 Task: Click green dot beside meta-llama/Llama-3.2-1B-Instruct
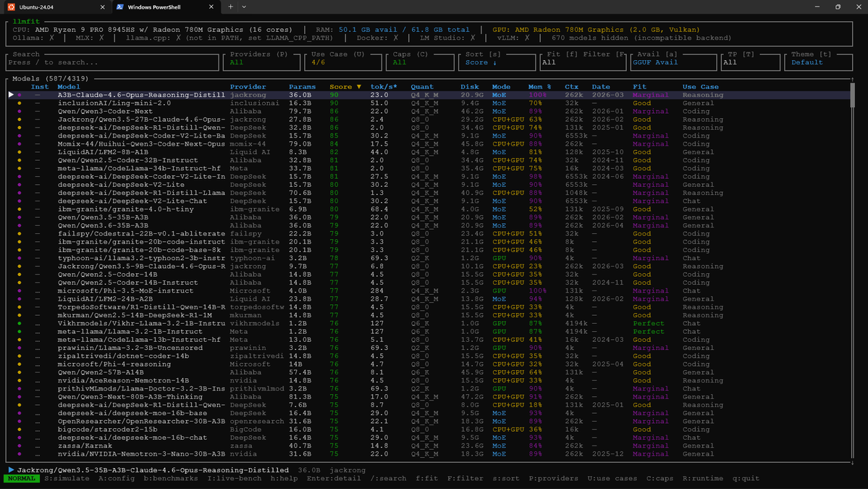[20, 332]
